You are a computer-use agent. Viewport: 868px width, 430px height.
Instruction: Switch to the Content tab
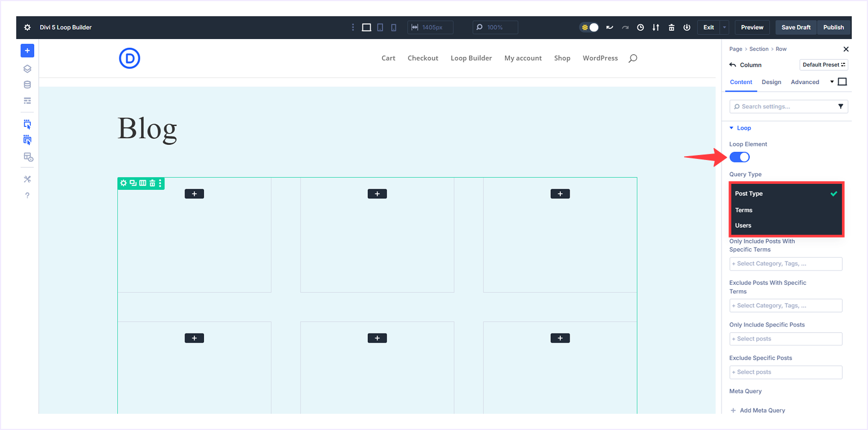(x=741, y=82)
